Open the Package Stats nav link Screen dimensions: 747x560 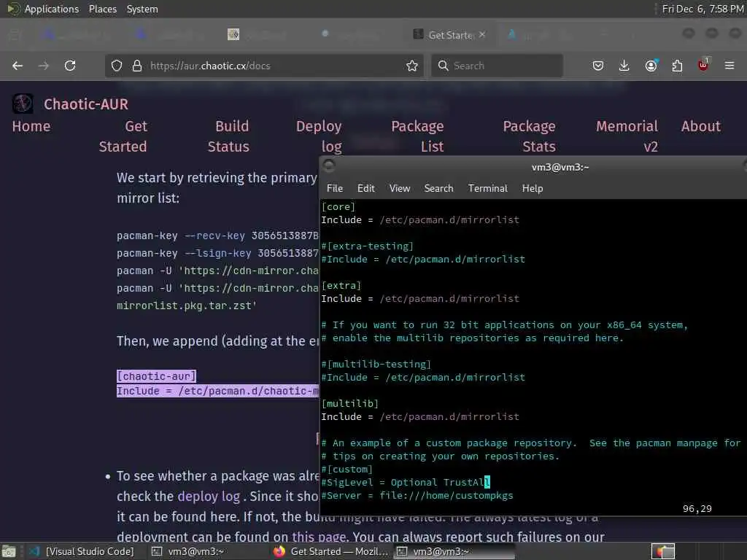pos(530,136)
